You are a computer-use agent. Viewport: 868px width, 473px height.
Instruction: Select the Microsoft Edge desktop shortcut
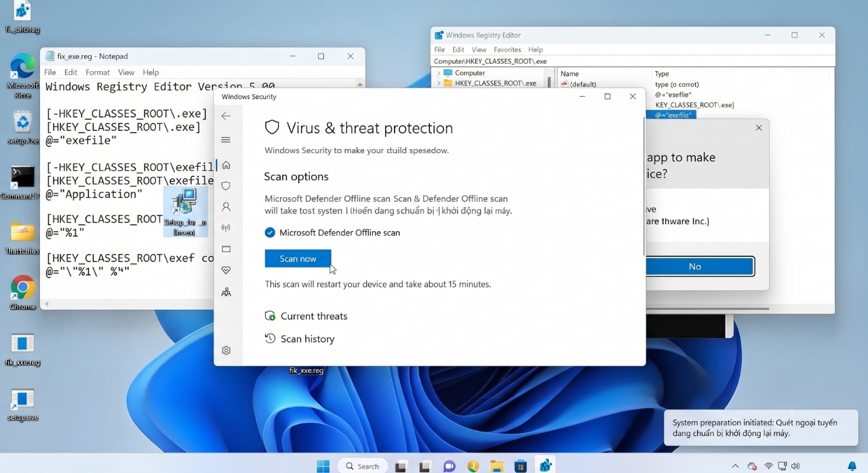(x=22, y=75)
